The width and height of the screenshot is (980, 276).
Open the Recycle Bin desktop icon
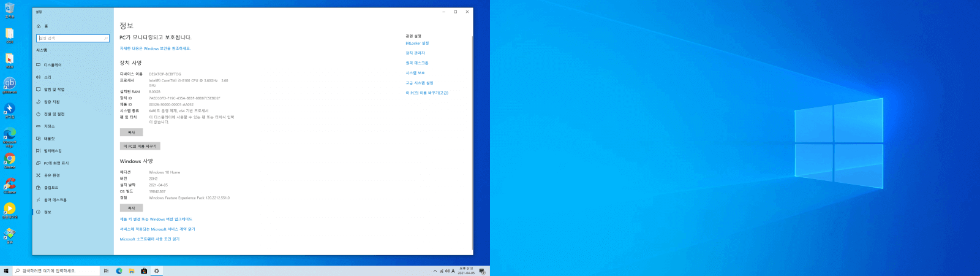point(9,10)
